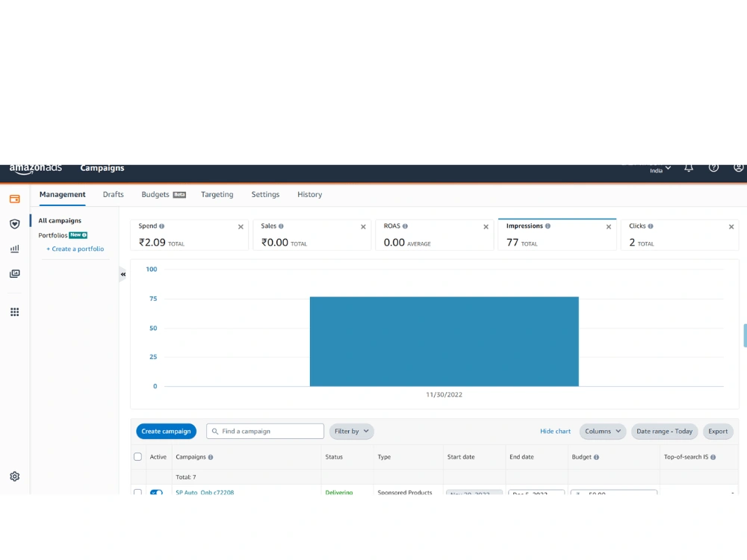
Task: Click the info icon next to Sales
Action: [x=281, y=226]
